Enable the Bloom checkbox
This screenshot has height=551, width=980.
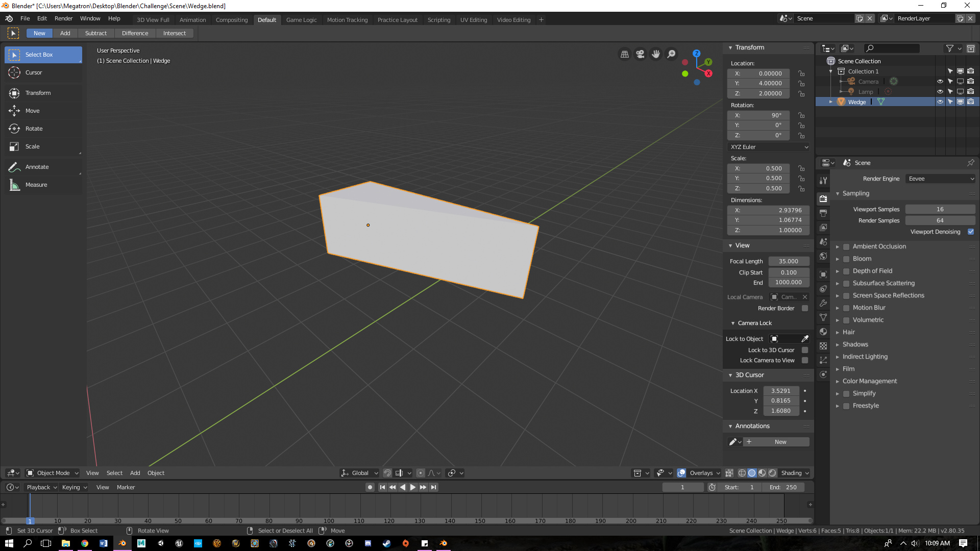pos(846,259)
